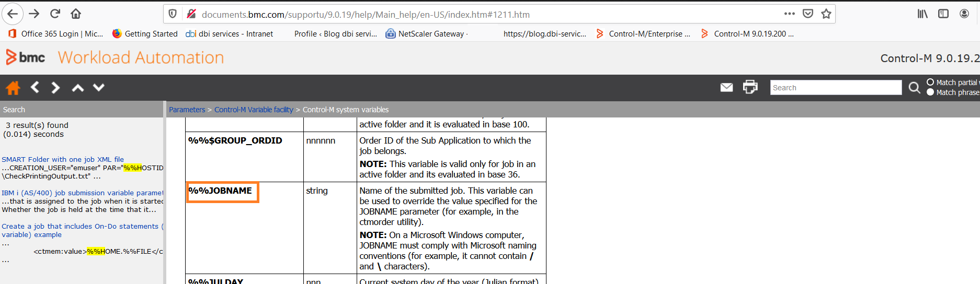The width and height of the screenshot is (980, 284).
Task: Open Firefox account icon
Action: pos(964,14)
